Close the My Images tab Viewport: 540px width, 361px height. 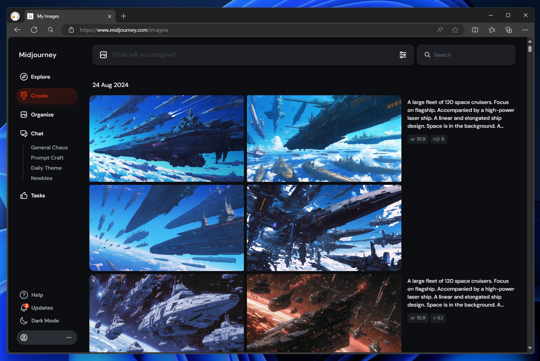[x=110, y=16]
